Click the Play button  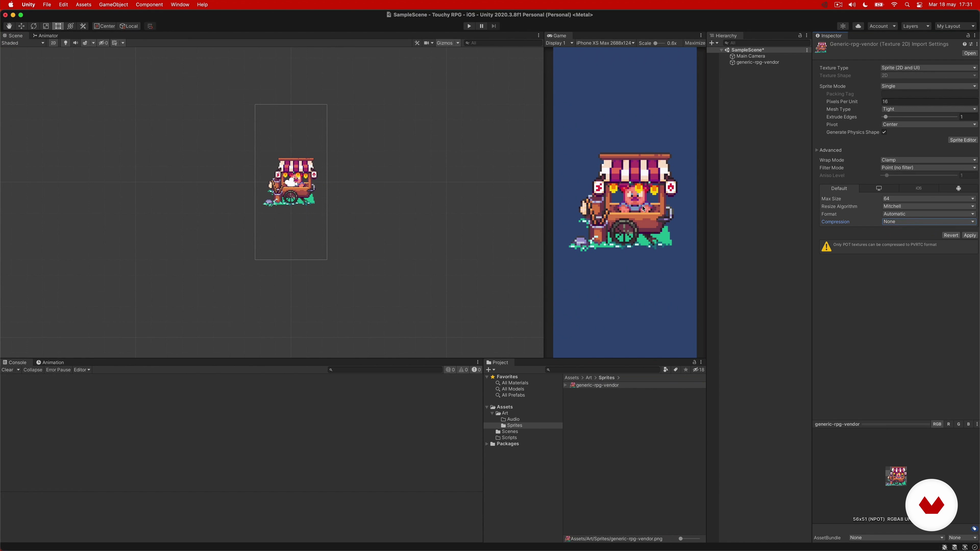click(x=469, y=26)
